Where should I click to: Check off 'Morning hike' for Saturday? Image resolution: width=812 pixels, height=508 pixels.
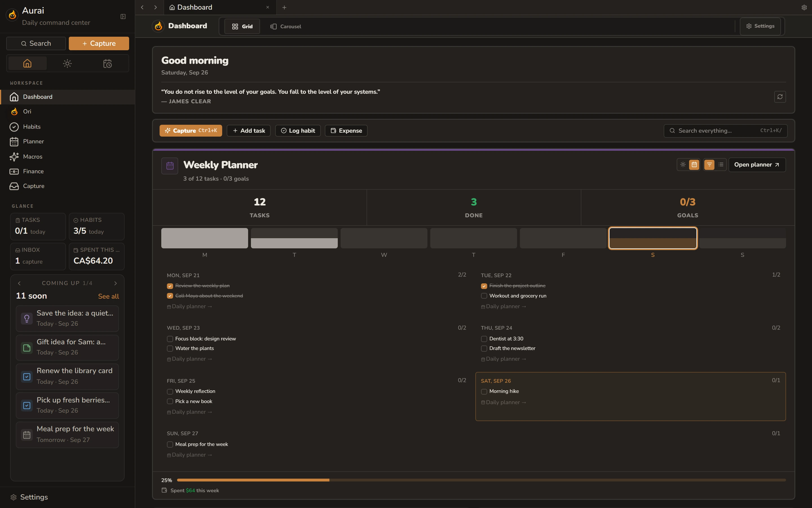click(x=484, y=391)
